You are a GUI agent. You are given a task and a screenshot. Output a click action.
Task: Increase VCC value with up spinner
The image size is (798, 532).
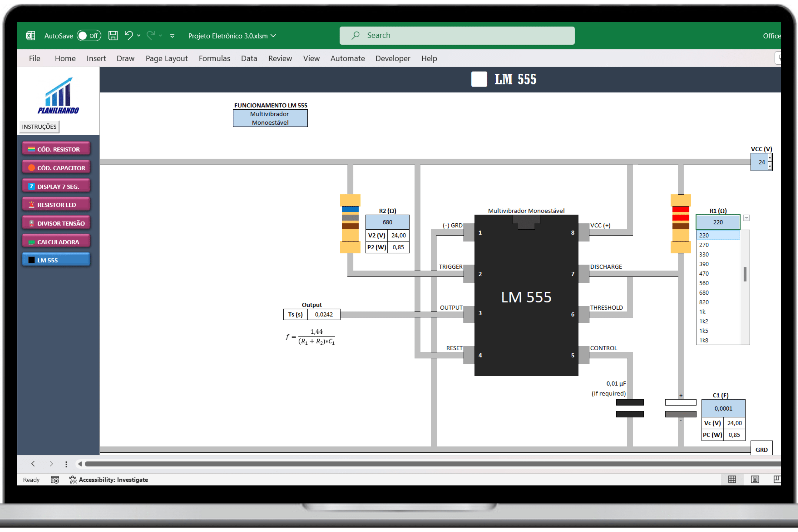coord(769,158)
